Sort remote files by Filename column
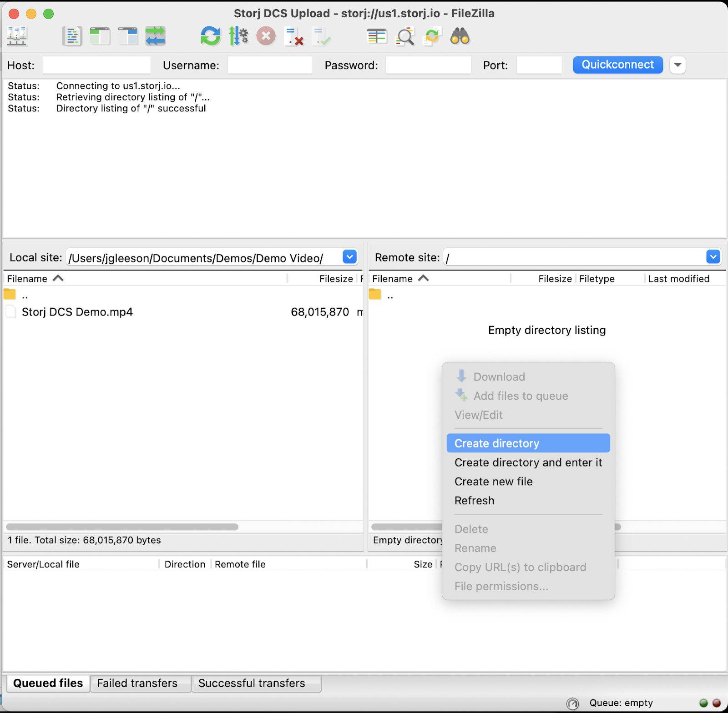This screenshot has height=713, width=728. point(440,279)
